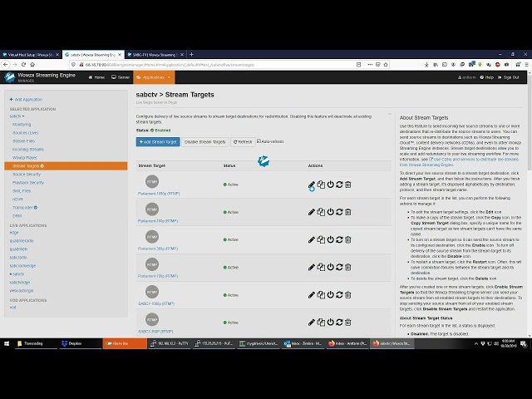This screenshot has width=532, height=399.
Task: Click power icon for Parliament-360p target
Action: point(330,240)
